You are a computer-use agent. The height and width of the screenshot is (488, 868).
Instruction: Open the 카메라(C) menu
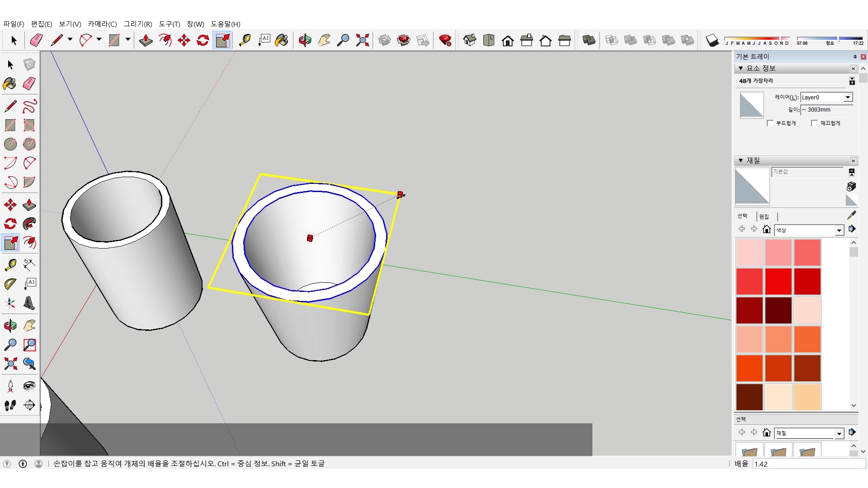[x=102, y=24]
